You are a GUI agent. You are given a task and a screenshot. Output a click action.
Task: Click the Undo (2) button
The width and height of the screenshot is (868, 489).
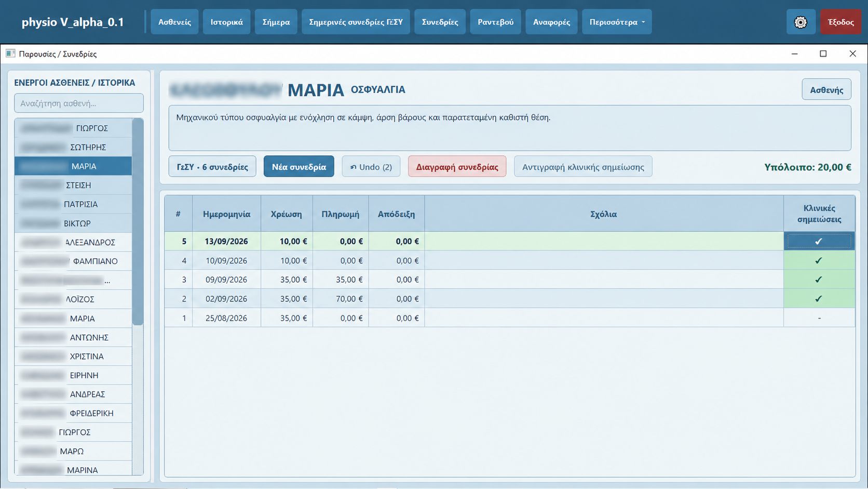pyautogui.click(x=371, y=167)
